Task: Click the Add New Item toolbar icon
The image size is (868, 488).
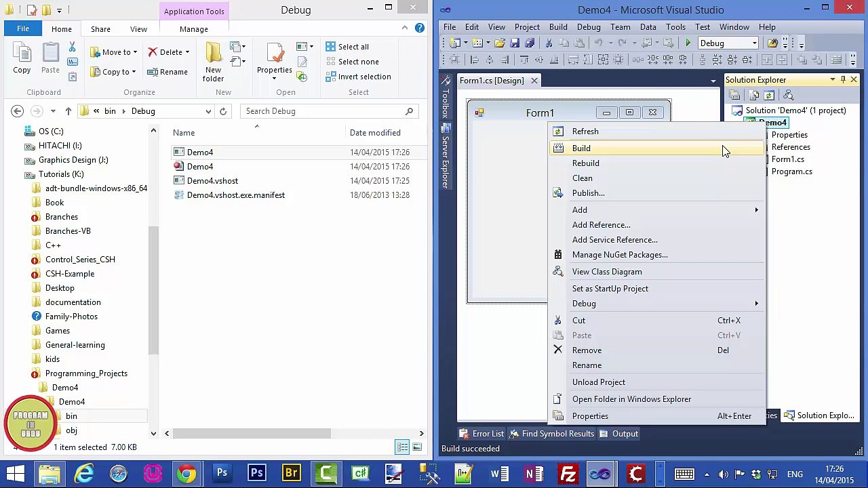Action: 477,43
